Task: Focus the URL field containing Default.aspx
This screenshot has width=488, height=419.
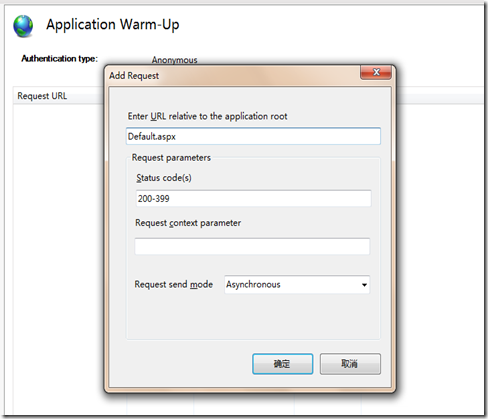Action: click(253, 136)
